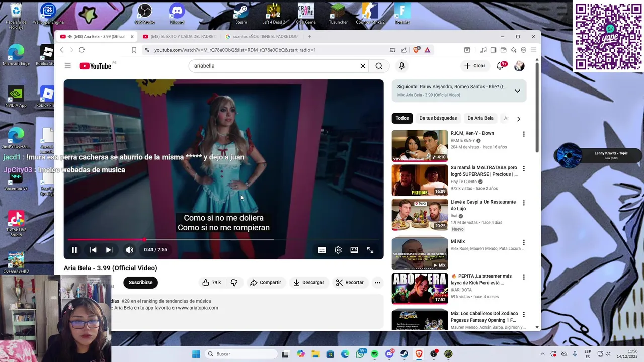Screen dimensions: 644x362
Task: Show more filter chips with arrow
Action: (518, 119)
